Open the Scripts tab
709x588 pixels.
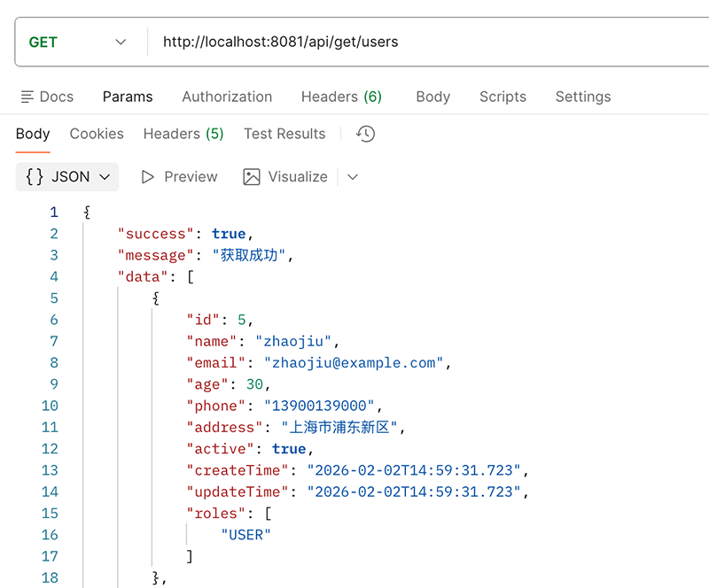pyautogui.click(x=503, y=97)
